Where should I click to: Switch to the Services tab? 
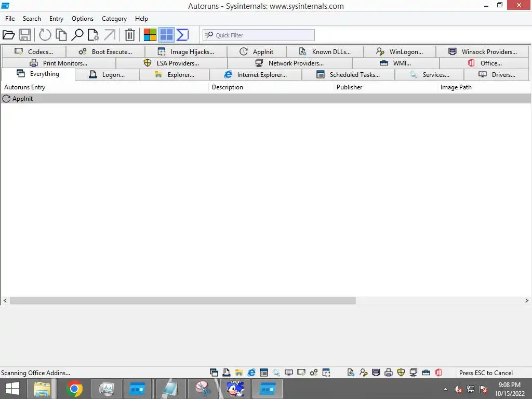pos(430,75)
